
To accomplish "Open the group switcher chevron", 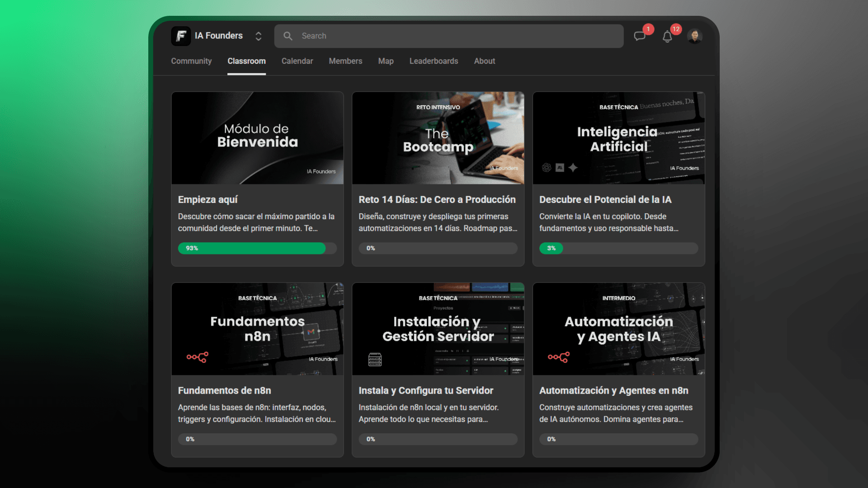I will pos(258,36).
